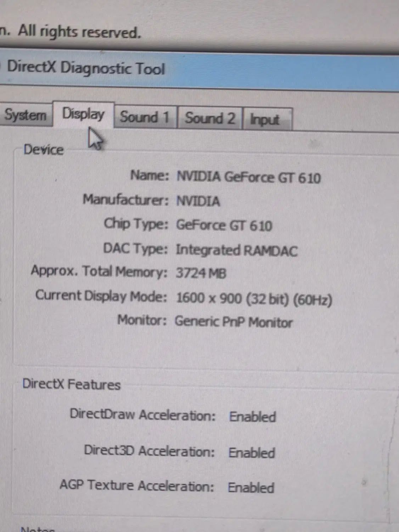Click the AGP Texture Acceleration Enabled value
Viewport: 399px width, 532px height.
click(251, 487)
